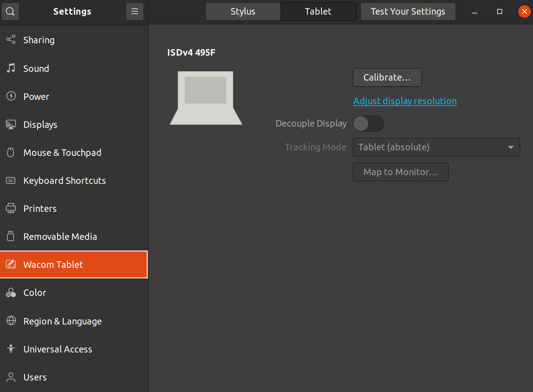The height and width of the screenshot is (392, 533).
Task: Click the Displays monitor icon
Action: point(11,124)
